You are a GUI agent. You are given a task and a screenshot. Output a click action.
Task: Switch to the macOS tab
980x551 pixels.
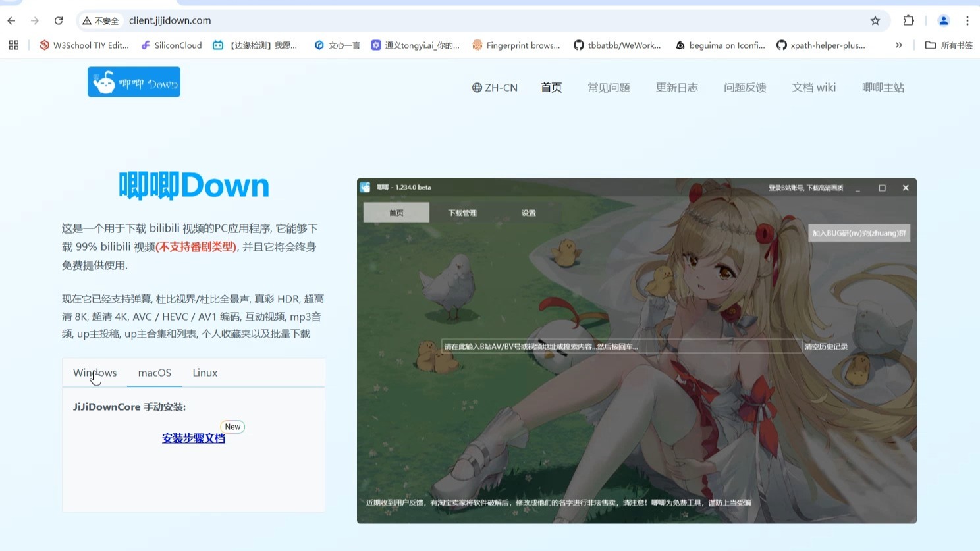click(153, 373)
